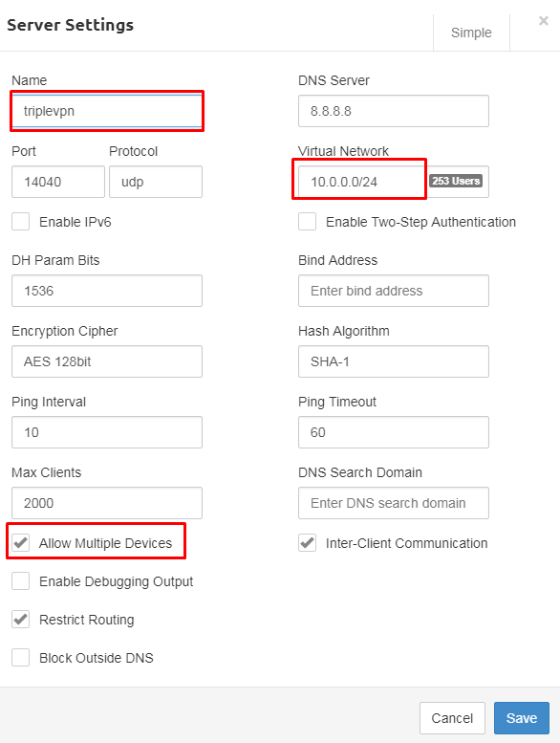Focus the DNS Server field
Screen dimensions: 560x743
click(394, 111)
